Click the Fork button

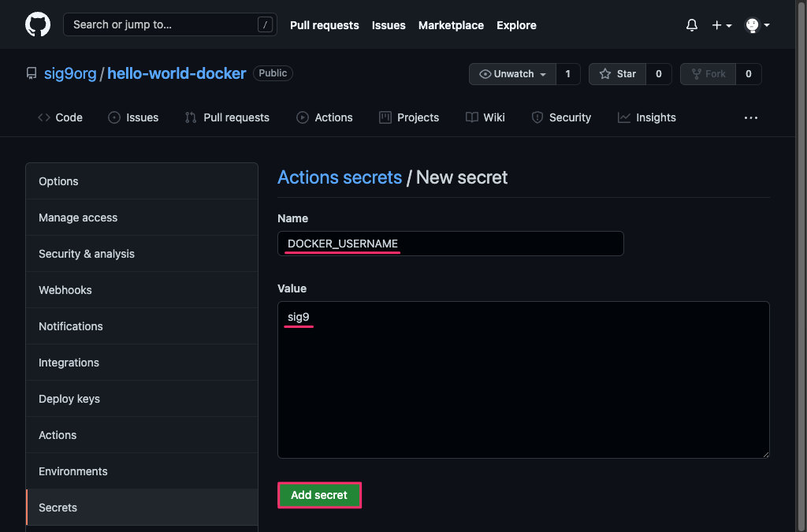[x=708, y=74]
